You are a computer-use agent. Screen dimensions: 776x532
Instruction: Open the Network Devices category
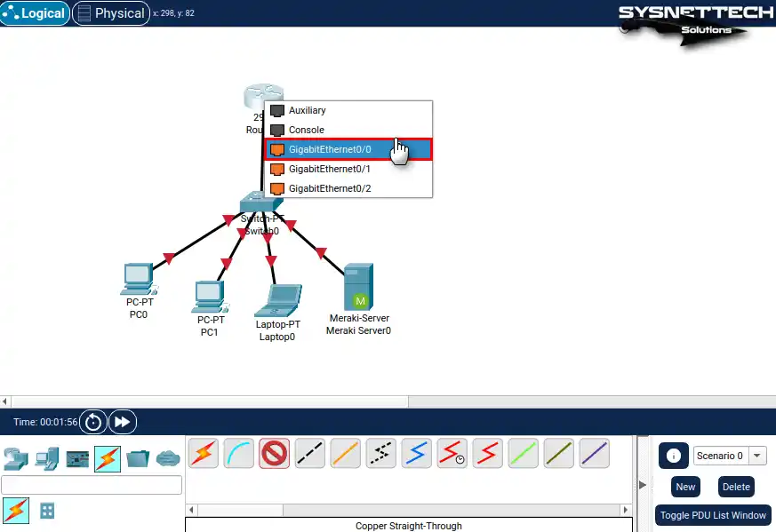[x=16, y=459]
